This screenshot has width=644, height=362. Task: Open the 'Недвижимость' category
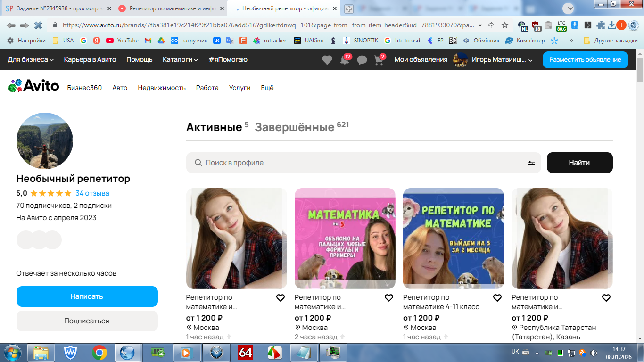coord(162,88)
